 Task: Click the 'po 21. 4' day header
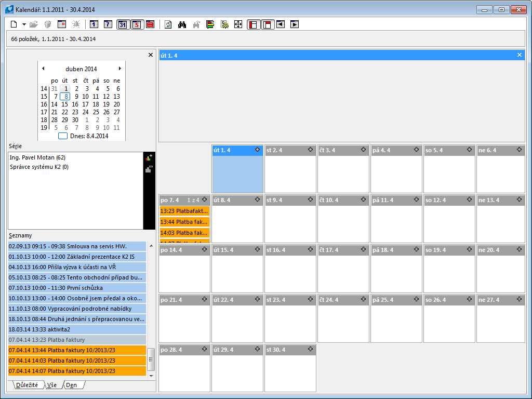tap(184, 300)
